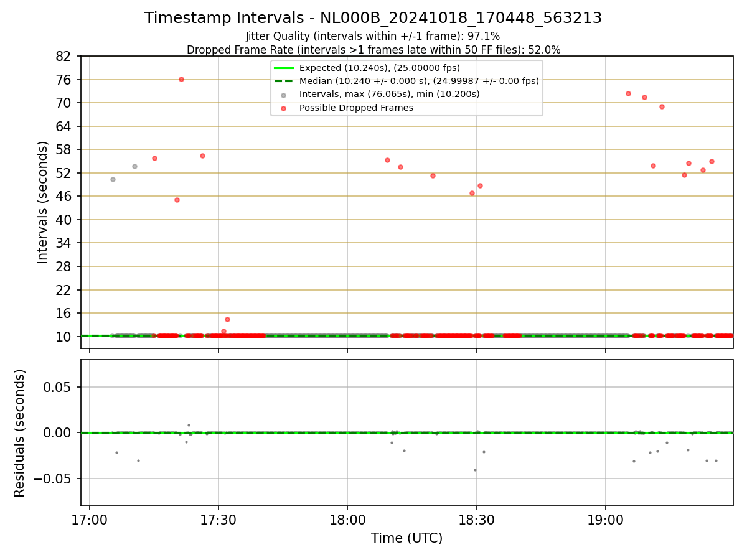Click the y-axis tick label '34'
Screen dimensions: 747x560
click(x=64, y=243)
